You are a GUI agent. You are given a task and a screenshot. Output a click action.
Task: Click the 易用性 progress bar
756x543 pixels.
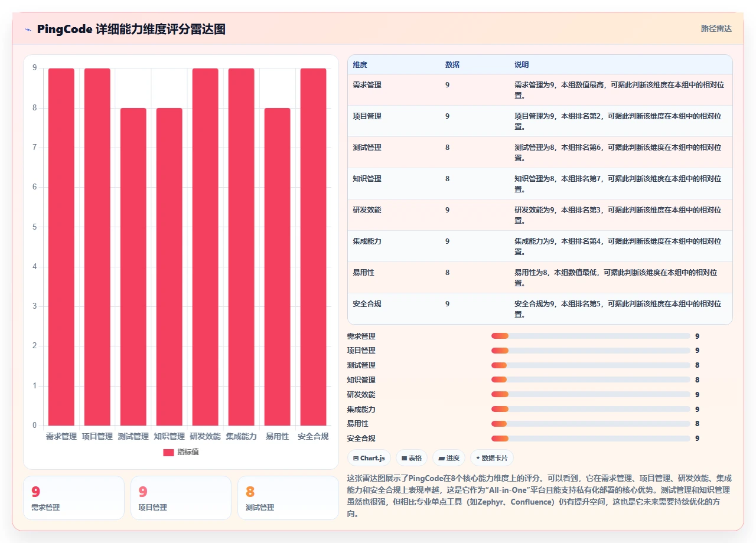pos(591,424)
